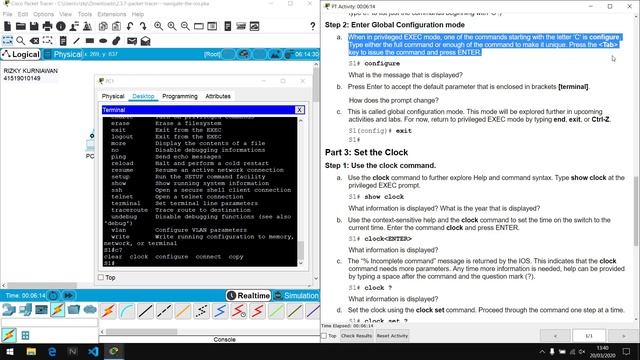Activate the Delete tool
The width and height of the screenshot is (640, 360).
pos(34,40)
